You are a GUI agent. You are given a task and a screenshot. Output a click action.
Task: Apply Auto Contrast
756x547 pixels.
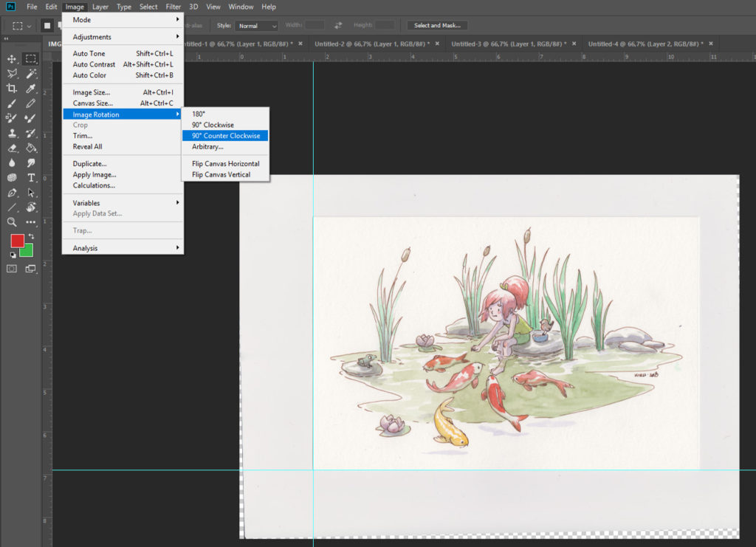(x=123, y=64)
